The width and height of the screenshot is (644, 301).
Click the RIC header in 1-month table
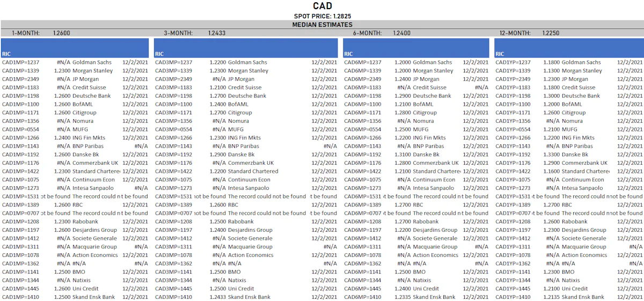[x=6, y=54]
